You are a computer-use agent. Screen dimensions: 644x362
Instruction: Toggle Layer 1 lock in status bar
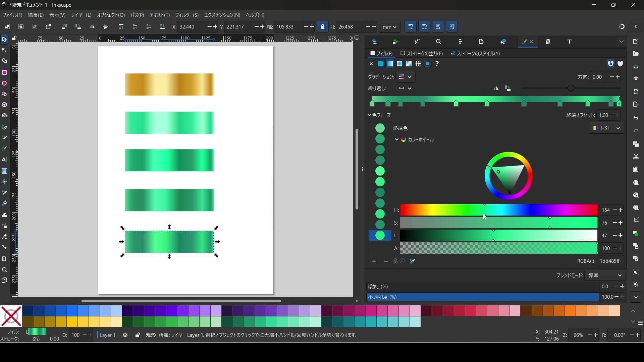coord(138,335)
